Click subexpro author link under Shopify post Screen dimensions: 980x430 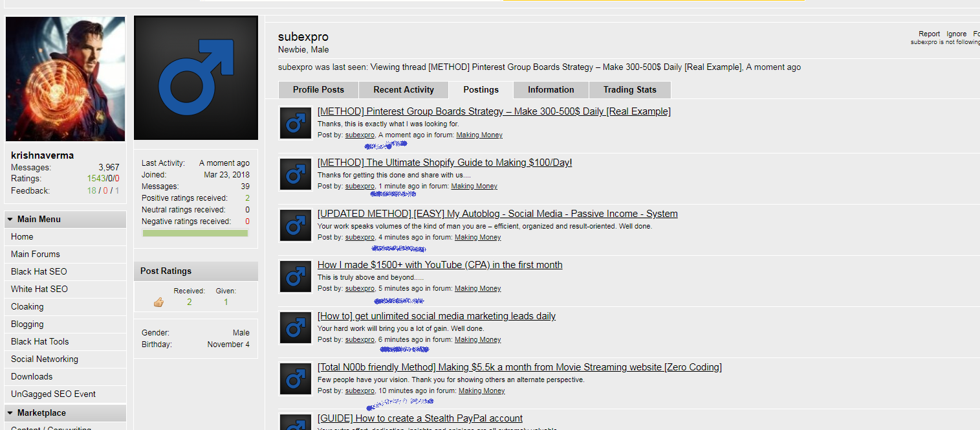tap(360, 187)
